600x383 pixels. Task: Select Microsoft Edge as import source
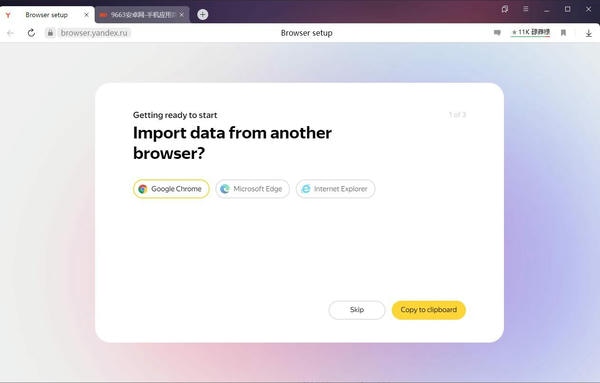pyautogui.click(x=253, y=189)
